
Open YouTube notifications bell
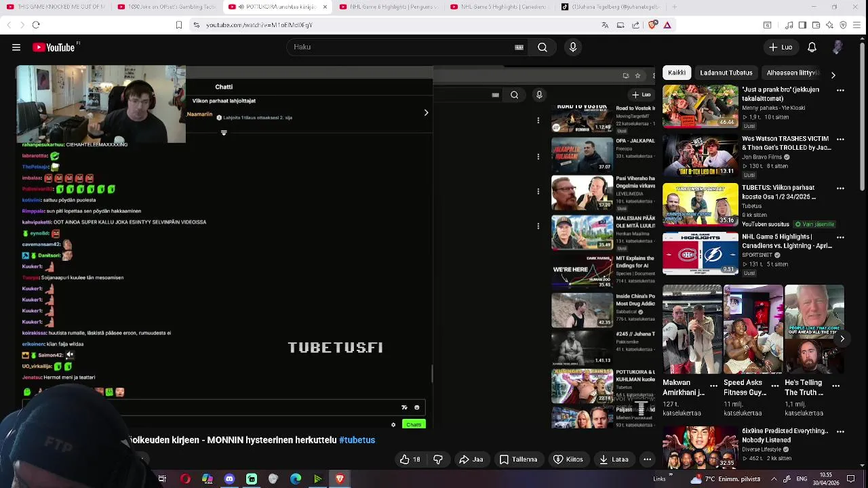coord(812,47)
